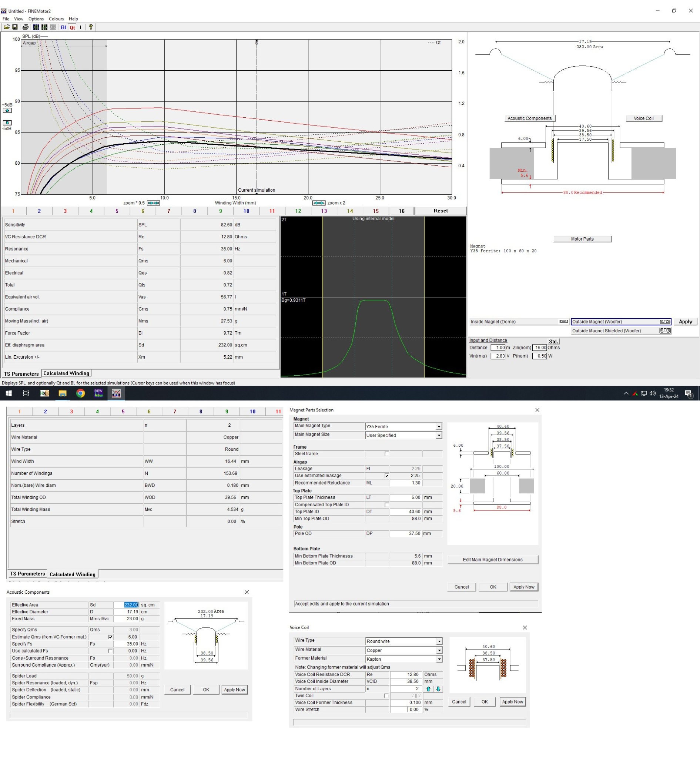
Task: Switch to Calculated Winding tab in main window
Action: 66,373
